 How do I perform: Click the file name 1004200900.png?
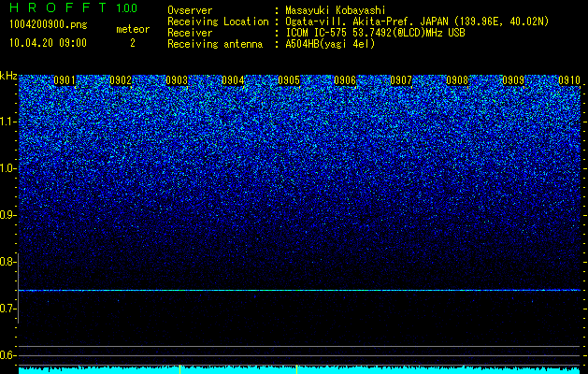tap(49, 24)
